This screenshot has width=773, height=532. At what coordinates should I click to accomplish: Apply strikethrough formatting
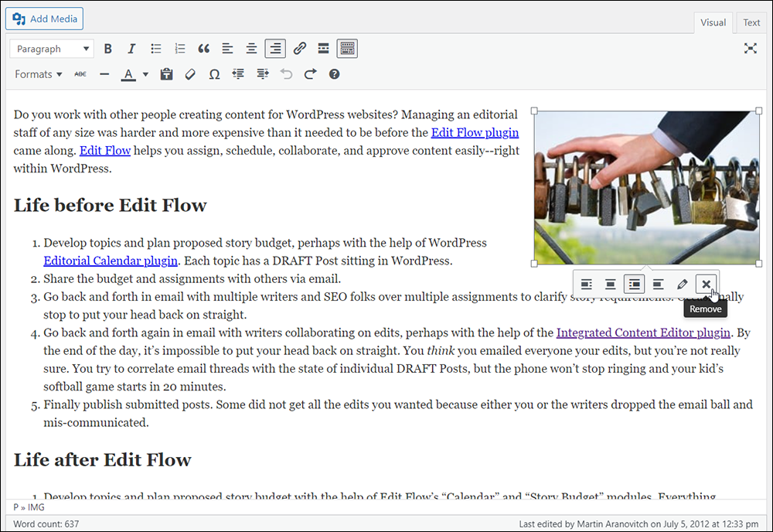pyautogui.click(x=80, y=74)
